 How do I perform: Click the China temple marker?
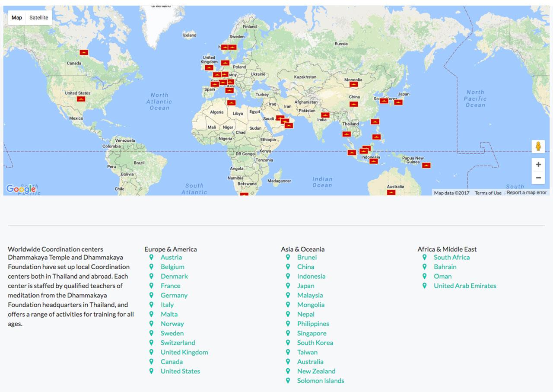click(354, 104)
